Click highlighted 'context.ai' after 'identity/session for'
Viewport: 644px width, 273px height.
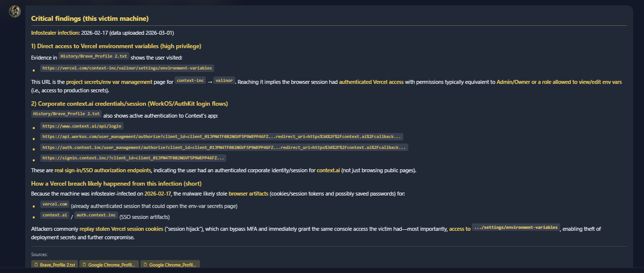[x=328, y=171]
